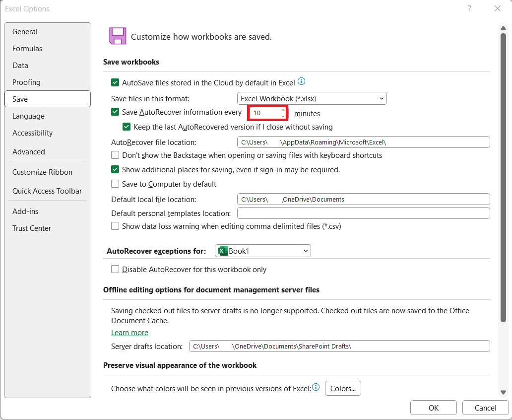Click the Server drafts location field
The image size is (512, 420).
(339, 346)
